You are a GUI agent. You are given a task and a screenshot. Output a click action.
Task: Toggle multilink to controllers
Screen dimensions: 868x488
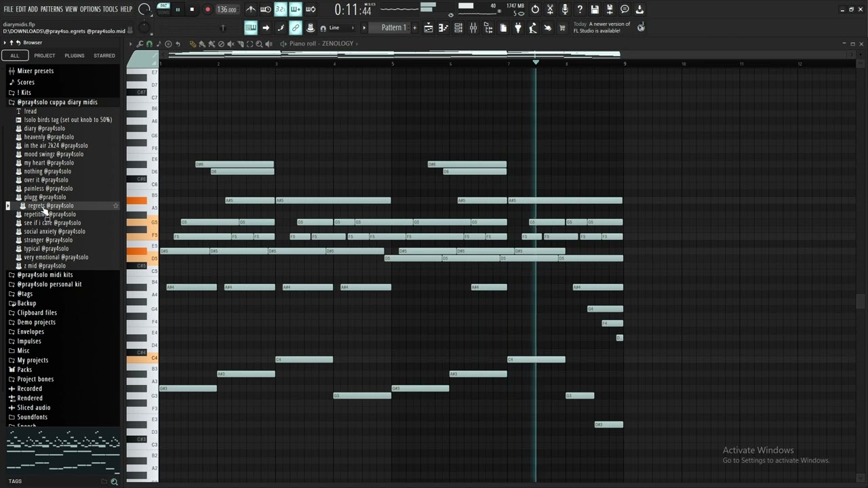point(296,28)
